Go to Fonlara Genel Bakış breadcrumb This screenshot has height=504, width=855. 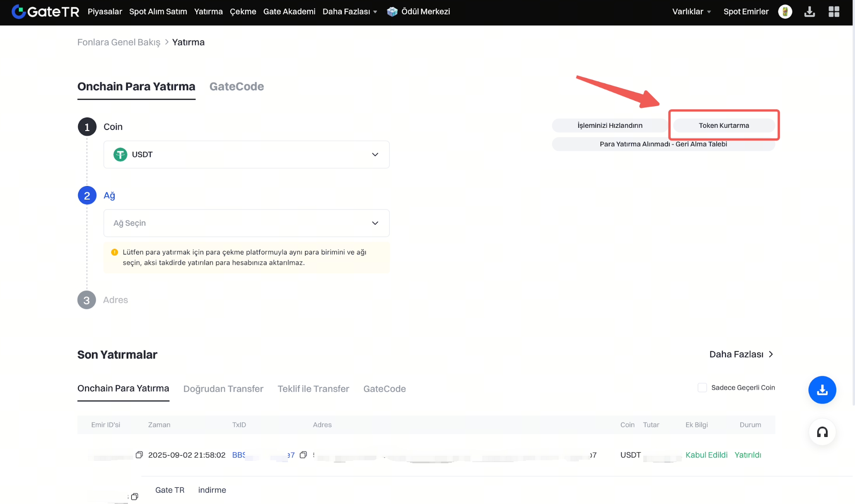(118, 42)
